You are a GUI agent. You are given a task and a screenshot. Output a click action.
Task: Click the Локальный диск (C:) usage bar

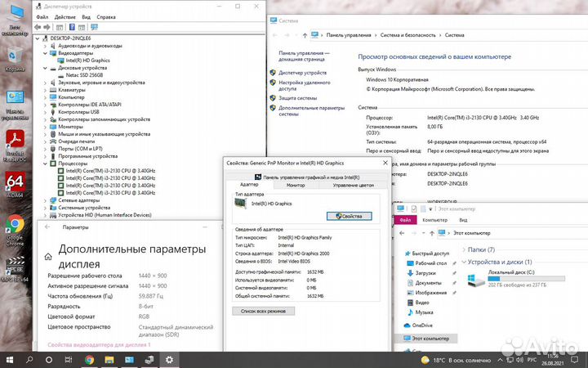526,279
